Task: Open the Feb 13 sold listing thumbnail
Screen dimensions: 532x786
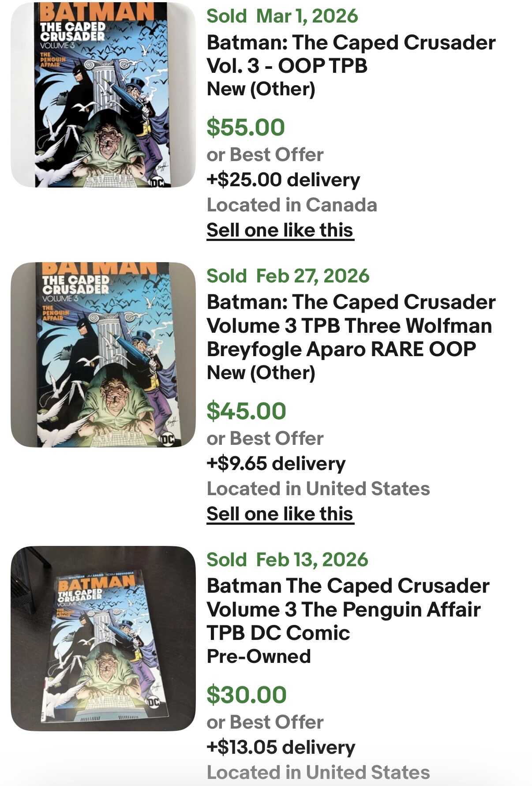Action: pos(103,638)
